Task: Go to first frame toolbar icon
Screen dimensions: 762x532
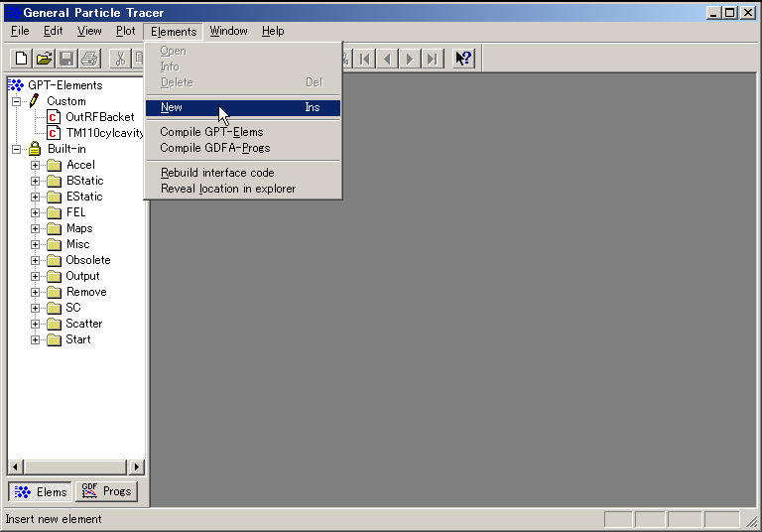Action: point(364,60)
